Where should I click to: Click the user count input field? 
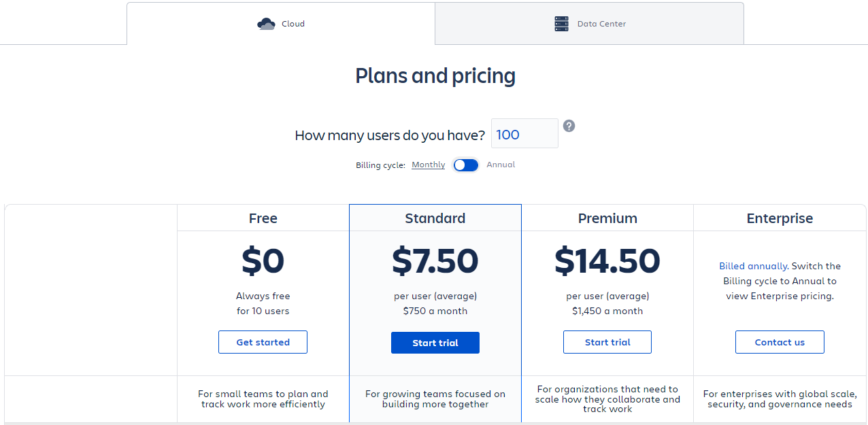pos(524,133)
